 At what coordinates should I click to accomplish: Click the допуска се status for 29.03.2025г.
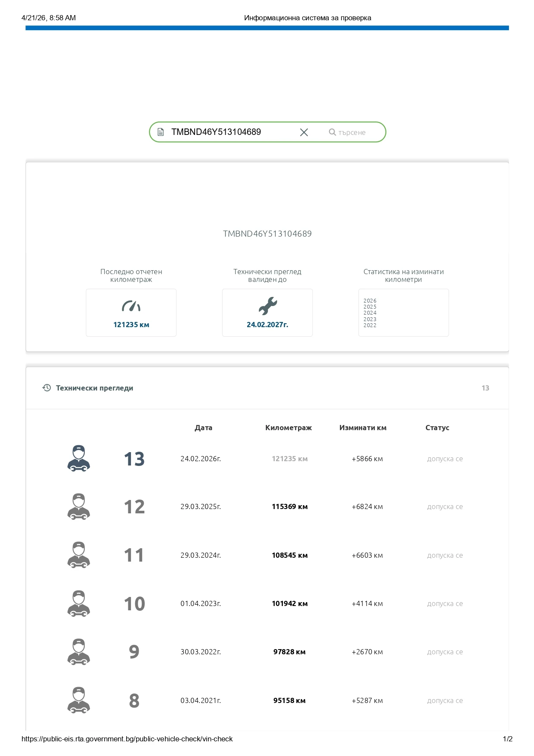click(x=445, y=507)
